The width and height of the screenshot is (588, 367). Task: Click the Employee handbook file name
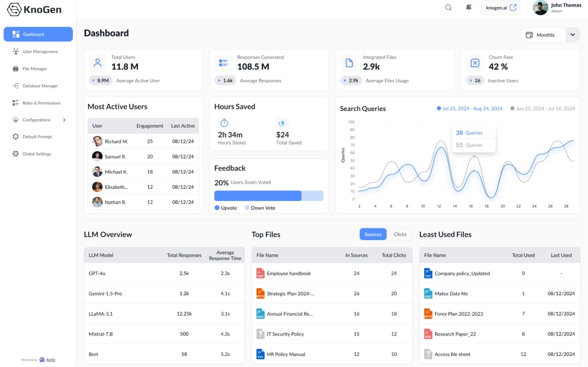click(288, 274)
